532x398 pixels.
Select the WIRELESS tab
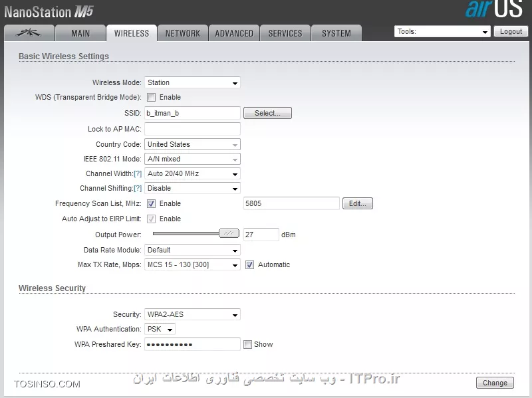point(132,33)
